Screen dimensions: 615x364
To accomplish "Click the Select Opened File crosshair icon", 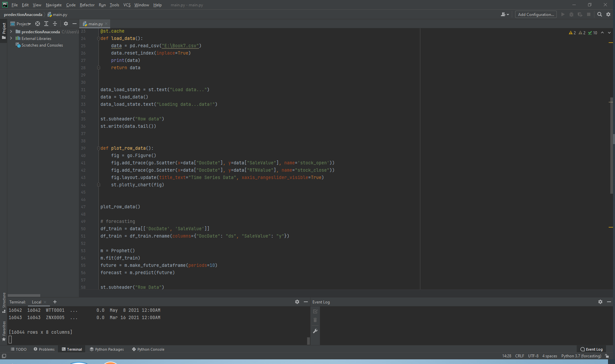I will tap(37, 24).
